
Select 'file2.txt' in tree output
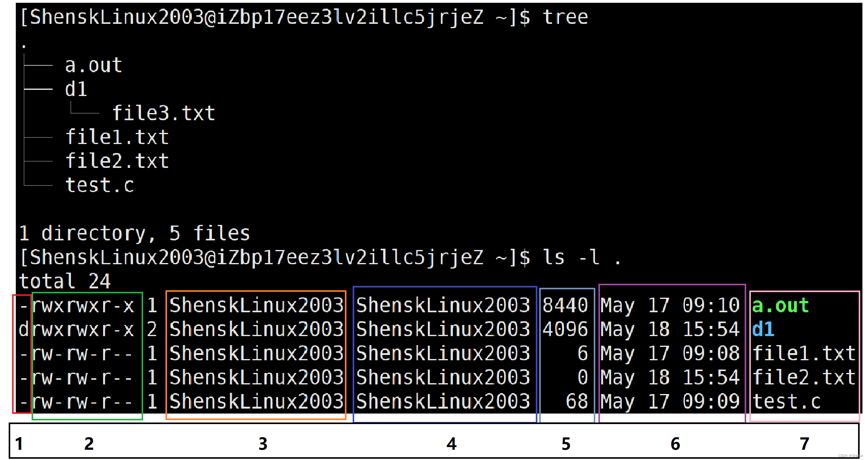pyautogui.click(x=117, y=161)
